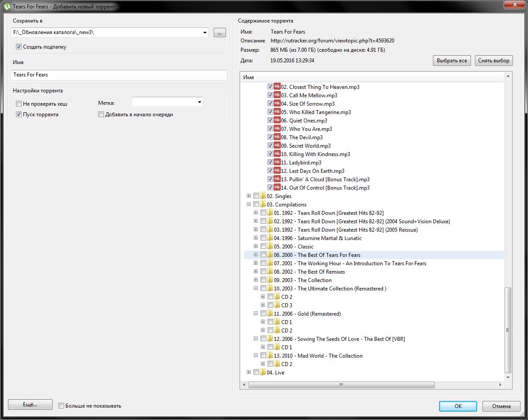Image resolution: width=528 pixels, height=420 pixels.
Task: Click the mp3 icon of 12. Last Days On Earth
Action: point(277,171)
